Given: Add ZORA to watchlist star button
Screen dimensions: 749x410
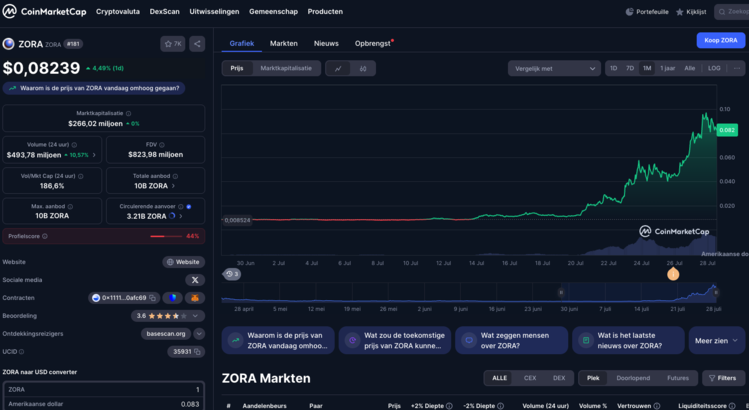Looking at the screenshot, I should point(172,44).
